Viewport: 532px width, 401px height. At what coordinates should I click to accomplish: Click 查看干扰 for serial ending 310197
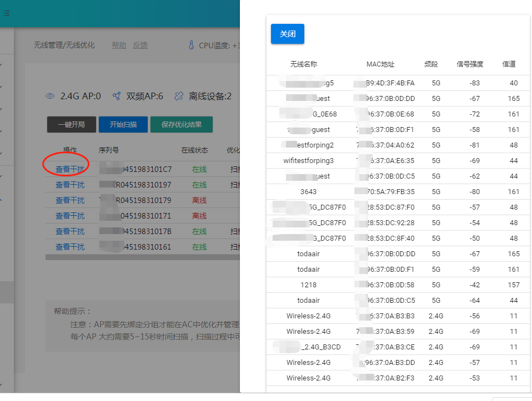pos(70,185)
